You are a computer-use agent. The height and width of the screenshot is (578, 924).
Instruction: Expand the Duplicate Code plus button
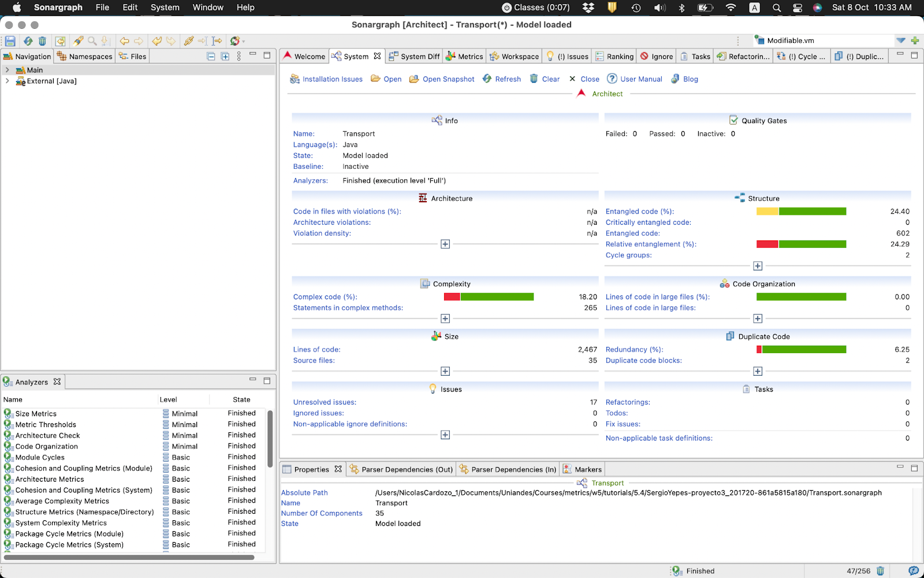click(758, 371)
